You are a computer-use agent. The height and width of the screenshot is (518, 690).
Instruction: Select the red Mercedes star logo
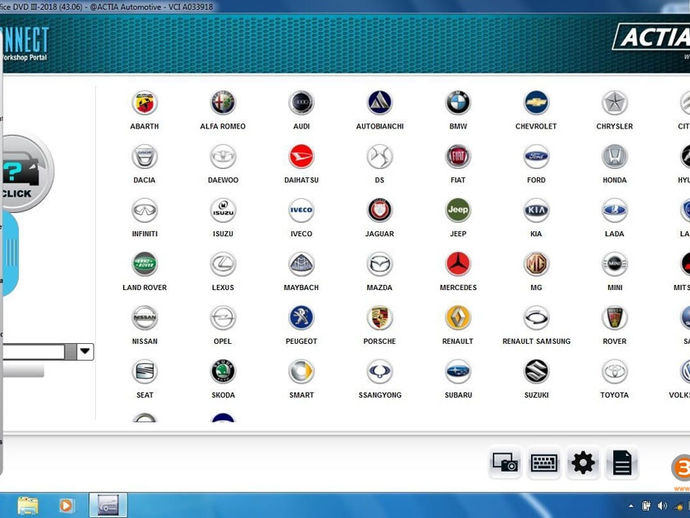coord(458,264)
